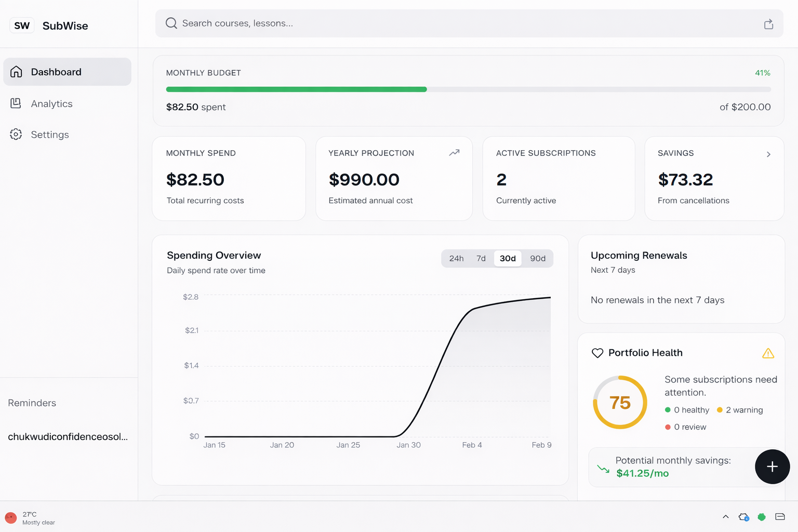Click the SW logo badge
This screenshot has width=798, height=532.
tap(22, 25)
